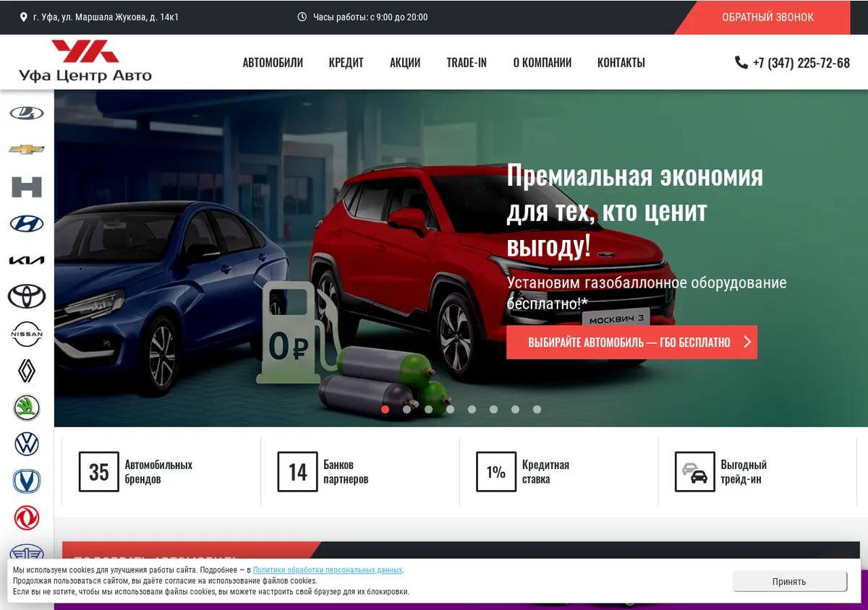Select the last carousel dot

(537, 409)
